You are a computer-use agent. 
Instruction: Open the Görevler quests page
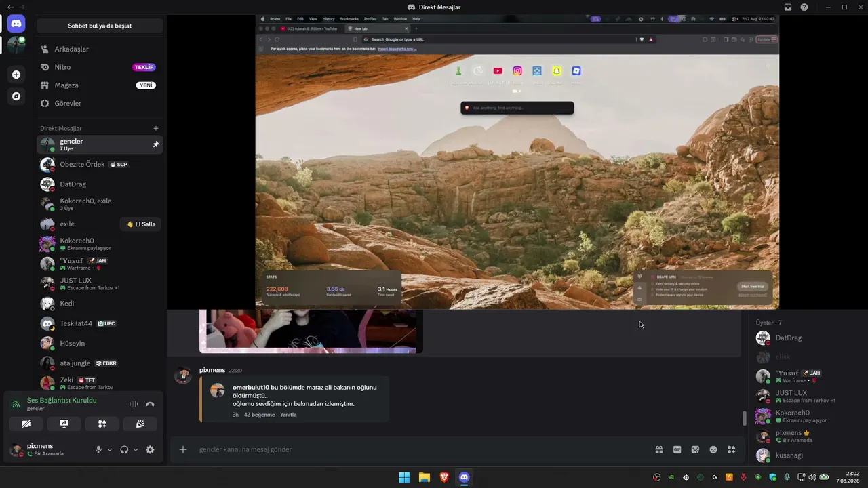coord(100,103)
